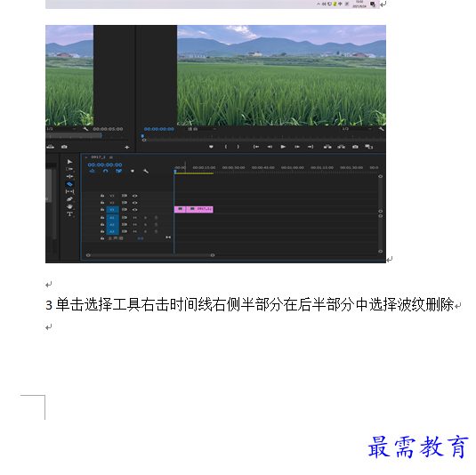Select the Hand tool
Screen dimensions: 476x475
click(69, 206)
